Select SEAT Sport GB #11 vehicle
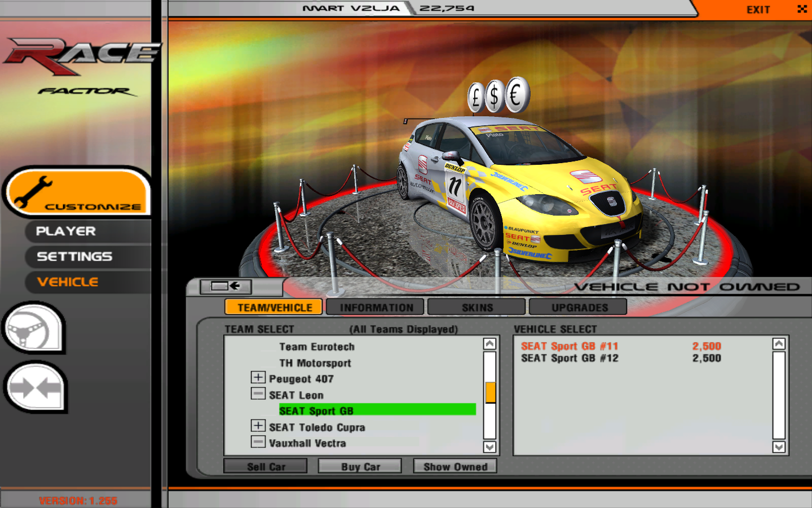812x508 pixels. click(x=570, y=346)
